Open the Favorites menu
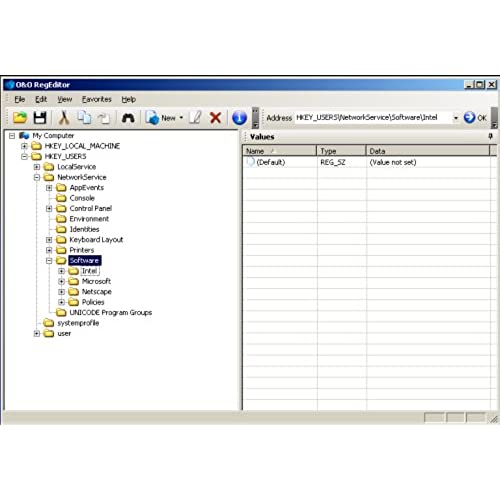This screenshot has width=500, height=500. [x=97, y=99]
